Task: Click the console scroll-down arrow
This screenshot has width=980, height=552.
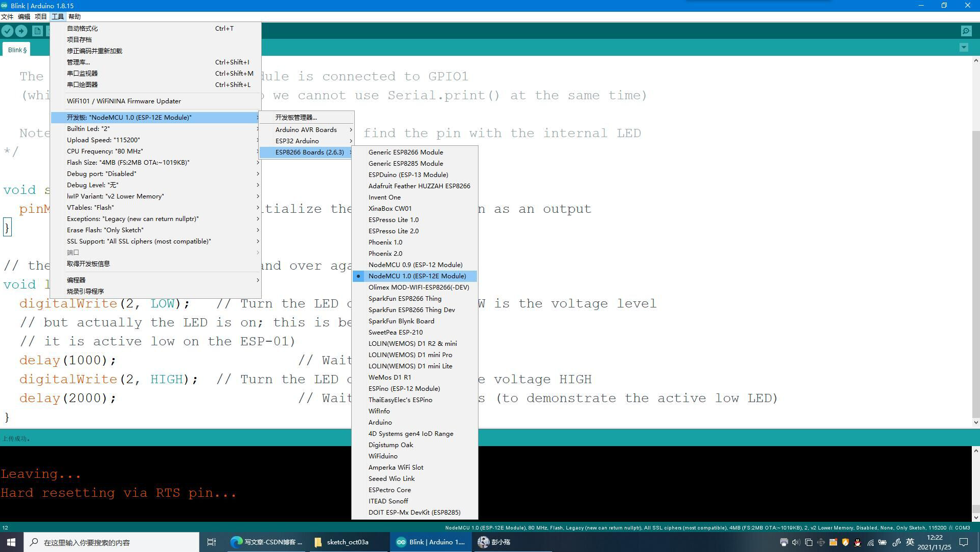Action: (975, 517)
